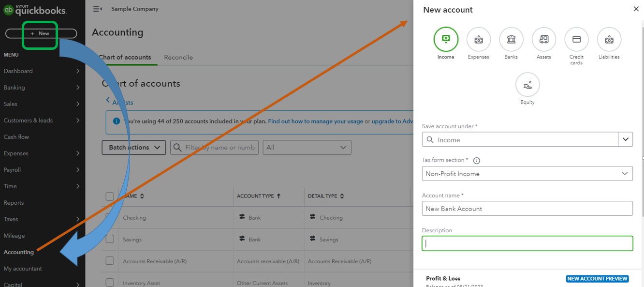Select the Expenses account type icon
The image size is (644, 287).
point(478,39)
